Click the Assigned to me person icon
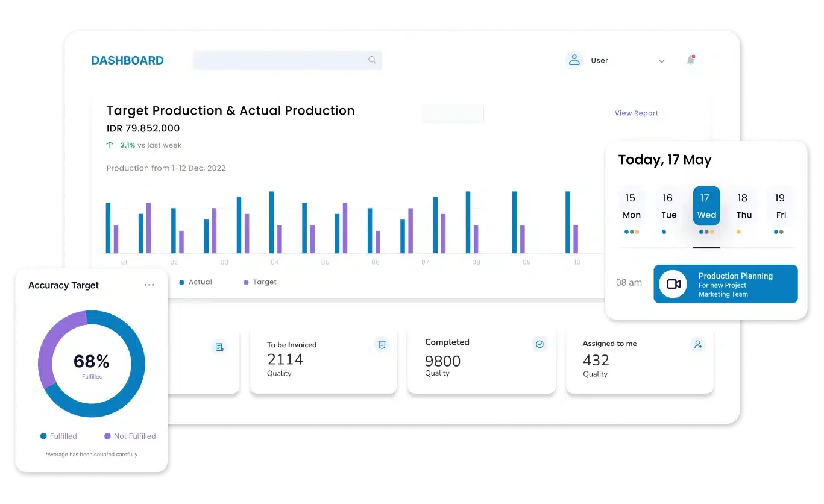Viewport: 824px width, 504px height. point(697,344)
